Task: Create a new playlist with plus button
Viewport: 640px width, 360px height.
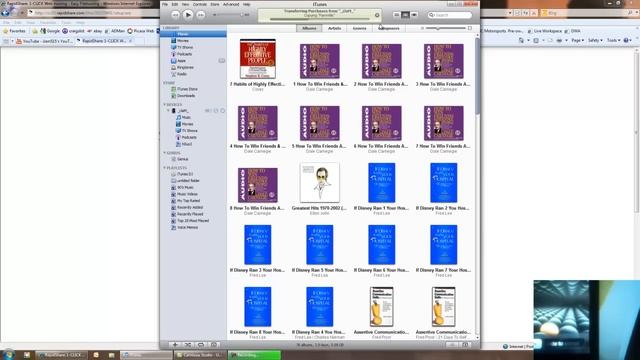Action: click(x=175, y=345)
